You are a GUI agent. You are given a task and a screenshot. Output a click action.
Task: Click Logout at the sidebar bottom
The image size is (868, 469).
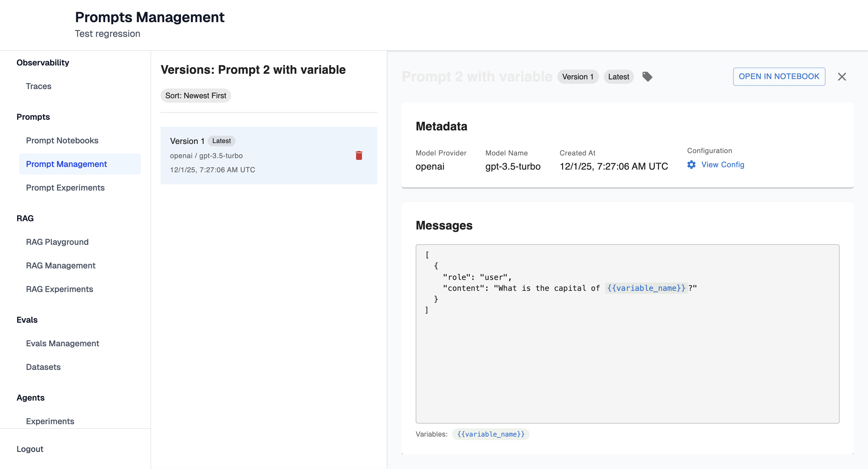pos(30,449)
